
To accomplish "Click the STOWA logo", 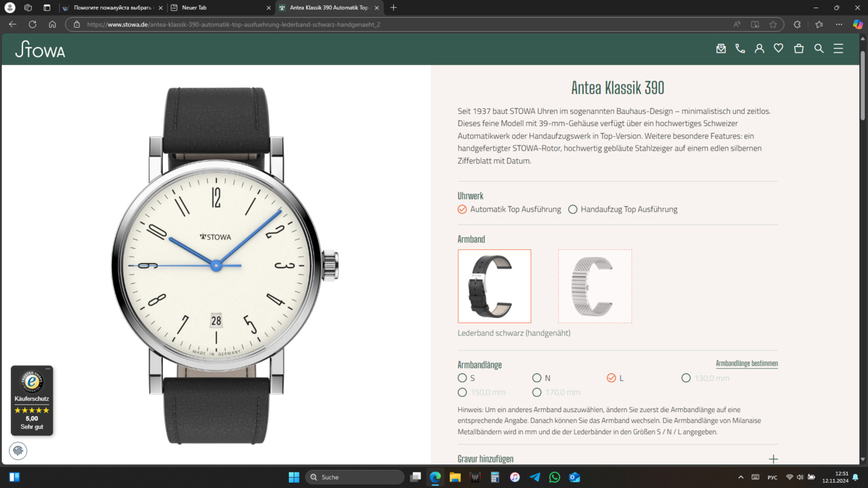I will tap(40, 49).
